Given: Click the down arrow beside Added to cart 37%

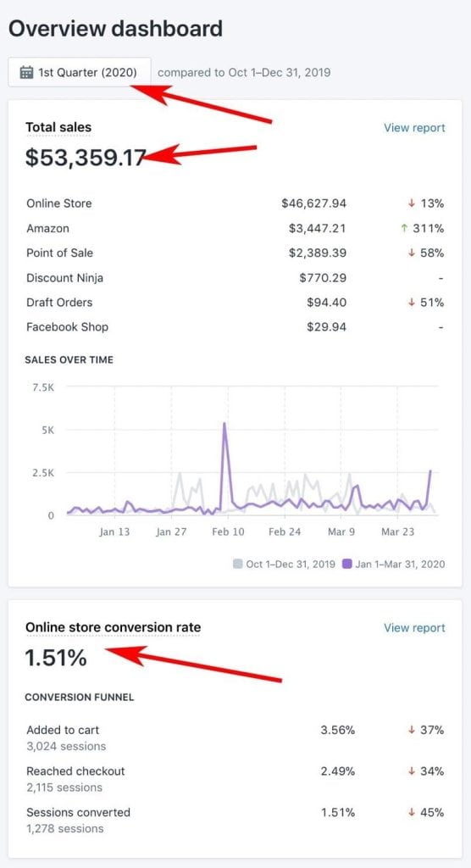Looking at the screenshot, I should (411, 730).
